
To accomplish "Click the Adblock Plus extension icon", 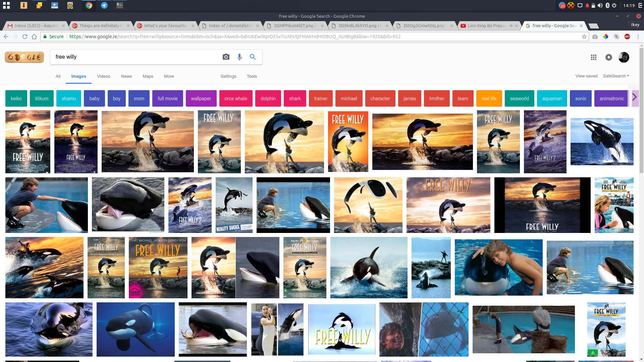I will [627, 37].
